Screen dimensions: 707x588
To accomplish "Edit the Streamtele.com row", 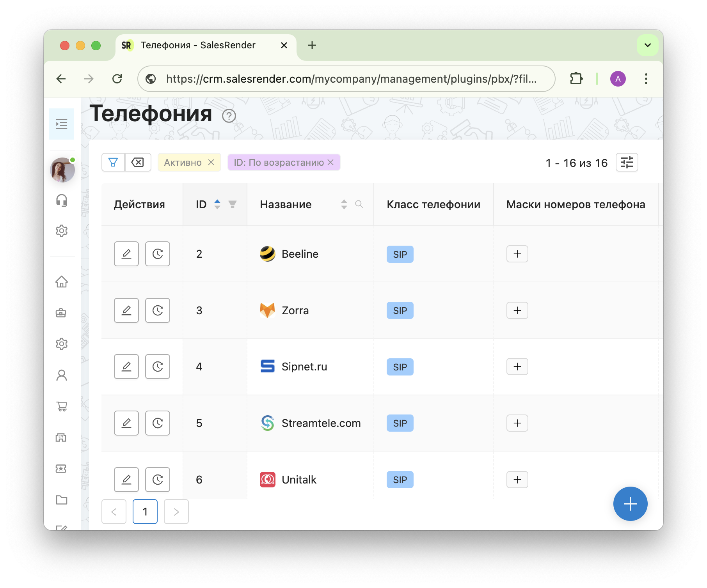I will pyautogui.click(x=126, y=423).
